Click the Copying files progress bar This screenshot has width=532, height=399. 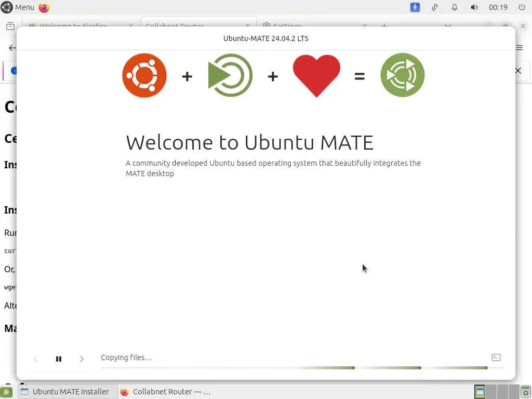coord(303,368)
